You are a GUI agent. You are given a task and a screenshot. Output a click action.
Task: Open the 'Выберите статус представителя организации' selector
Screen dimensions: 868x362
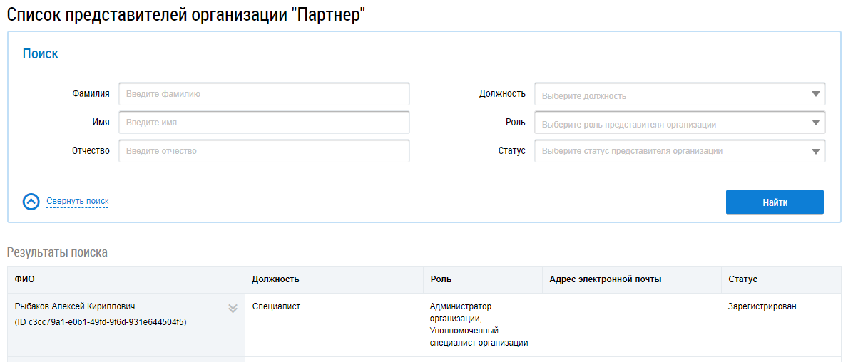click(670, 151)
